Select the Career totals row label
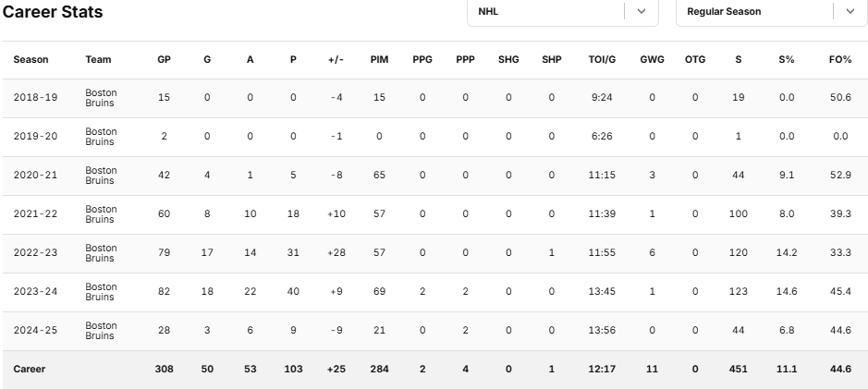The image size is (868, 389). click(29, 369)
